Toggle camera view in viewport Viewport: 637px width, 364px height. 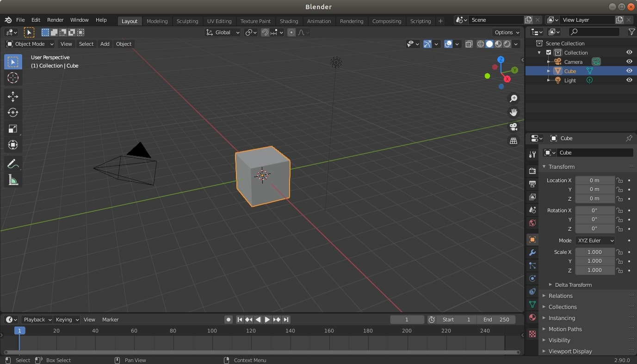pos(513,127)
